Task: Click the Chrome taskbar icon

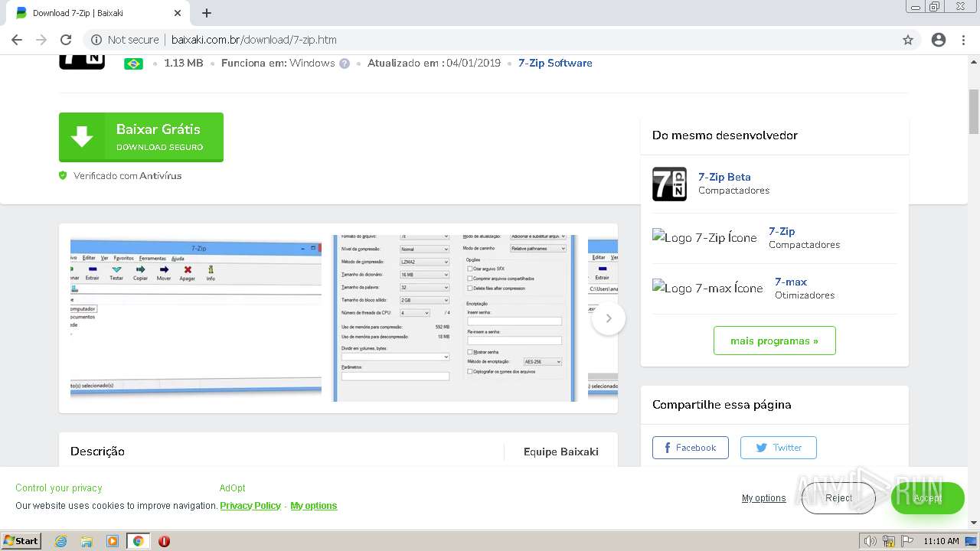Action: [138, 541]
